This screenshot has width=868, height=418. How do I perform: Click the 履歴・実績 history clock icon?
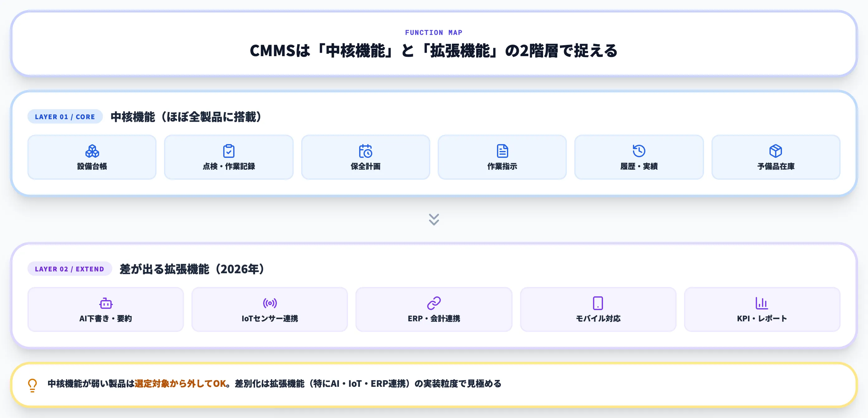(639, 151)
